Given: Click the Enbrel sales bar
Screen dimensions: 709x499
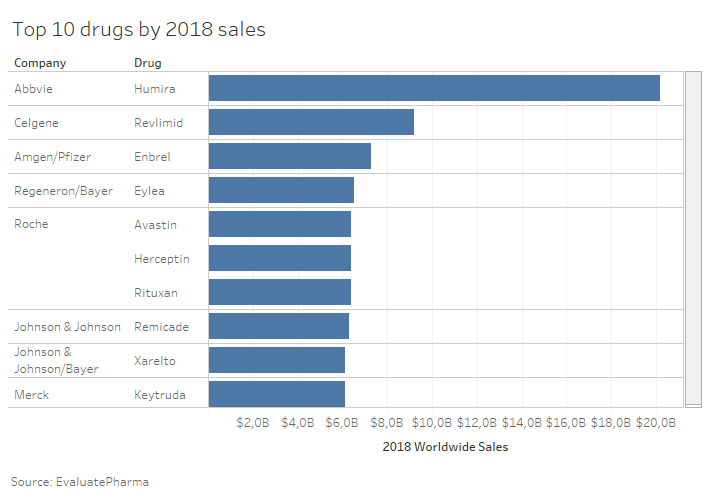Looking at the screenshot, I should tap(290, 156).
